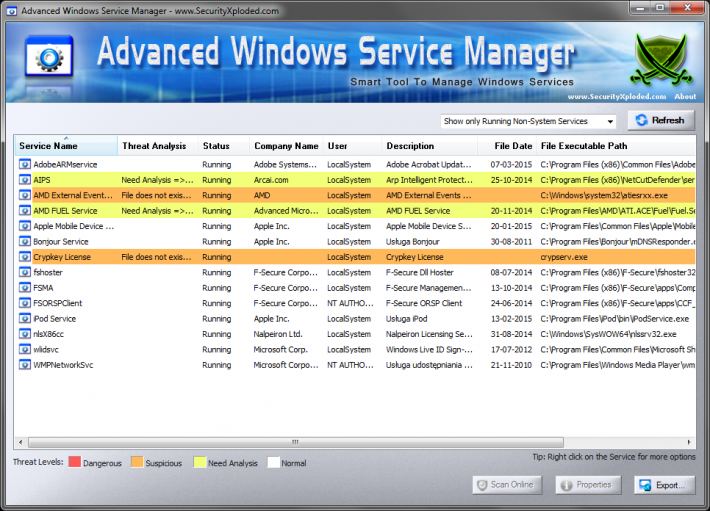Click NT AUTHO... user in WMPNetworkSvc row

coord(350,365)
